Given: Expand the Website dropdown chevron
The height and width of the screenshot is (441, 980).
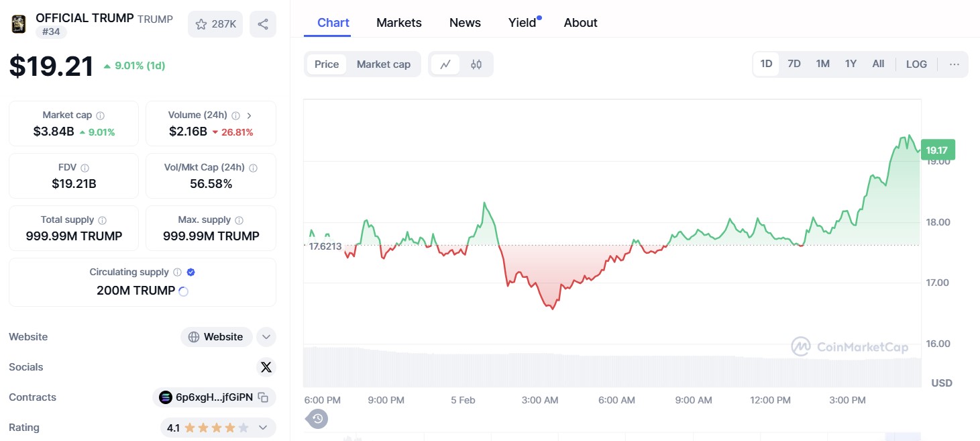Looking at the screenshot, I should point(266,337).
